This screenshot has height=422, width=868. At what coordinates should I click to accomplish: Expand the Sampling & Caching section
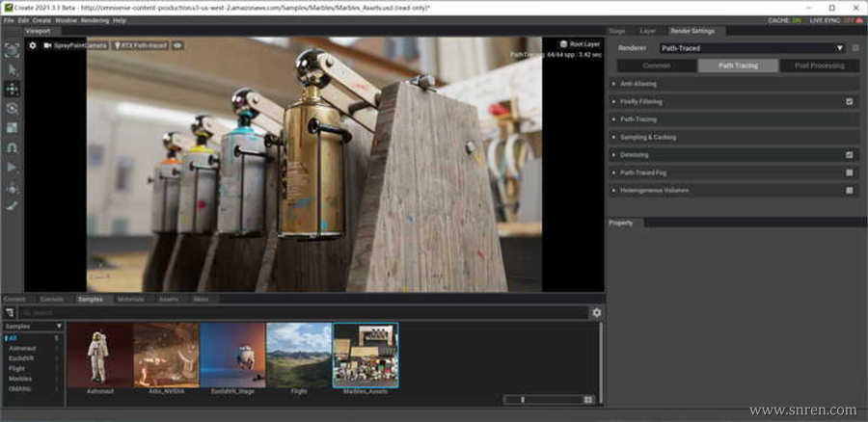click(647, 137)
